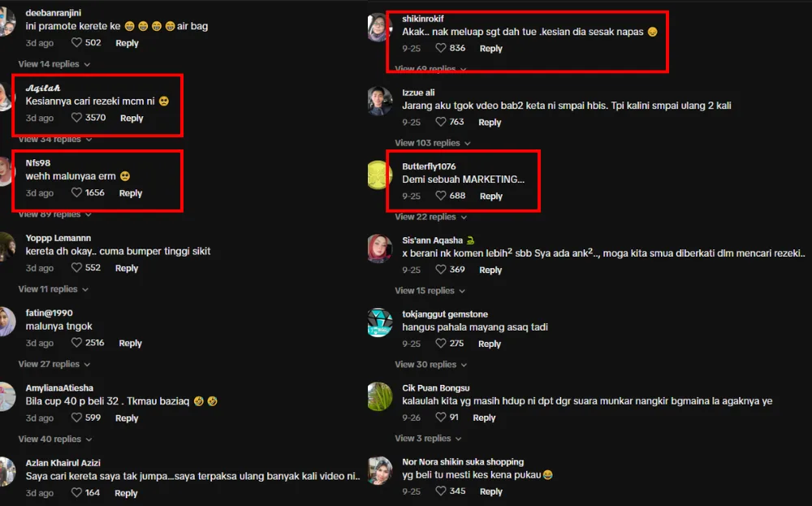Heart the Cik Puan Bongsu comment

(x=441, y=417)
